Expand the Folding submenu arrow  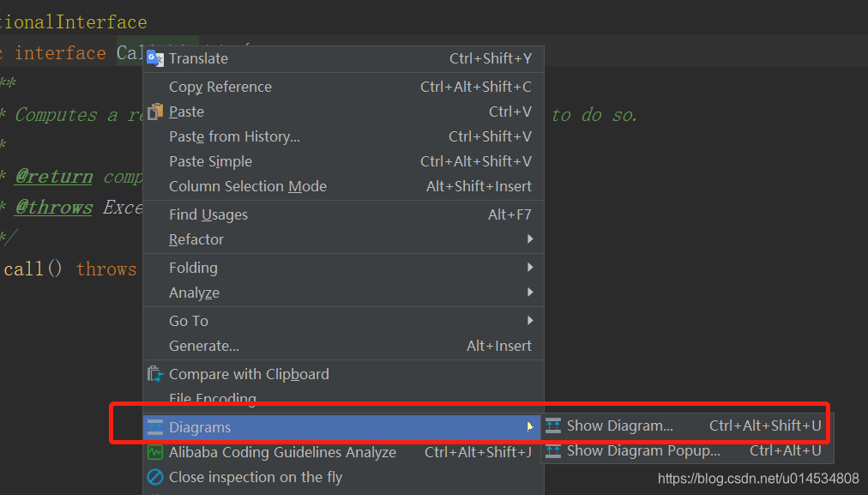tap(530, 268)
